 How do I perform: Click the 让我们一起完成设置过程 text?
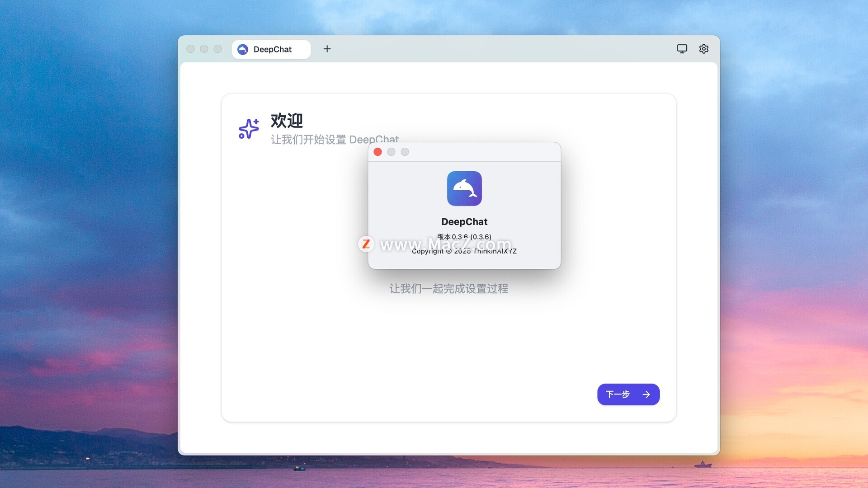pos(448,289)
